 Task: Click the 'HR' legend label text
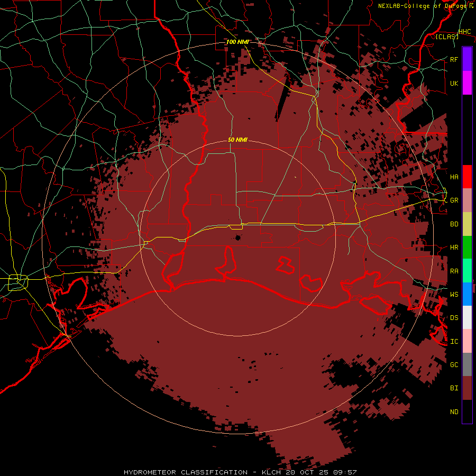tap(454, 248)
